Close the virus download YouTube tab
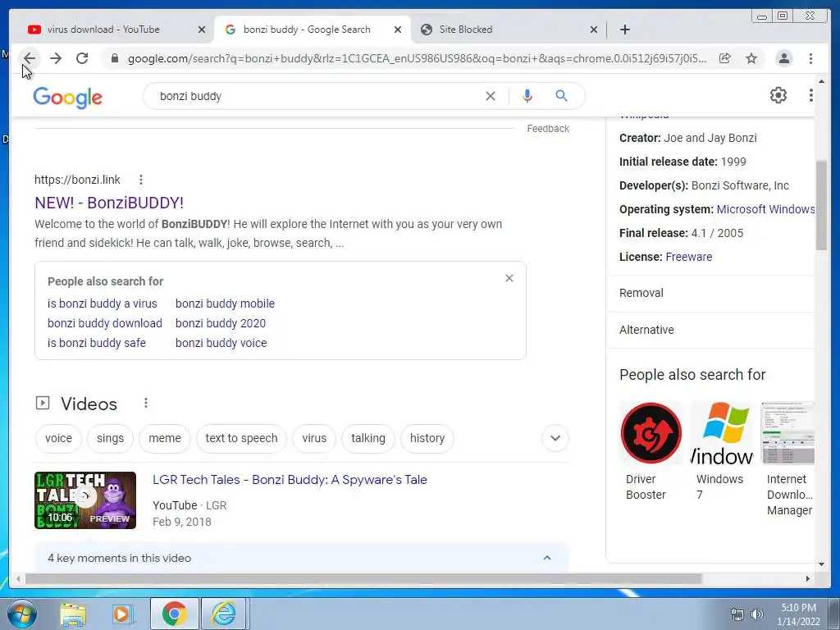 tap(202, 30)
